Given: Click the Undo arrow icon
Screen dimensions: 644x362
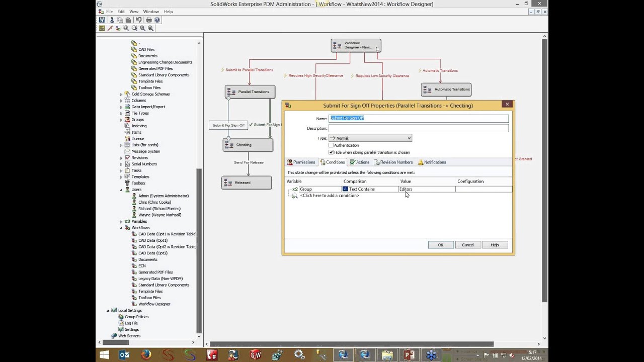Looking at the screenshot, I should point(138,20).
